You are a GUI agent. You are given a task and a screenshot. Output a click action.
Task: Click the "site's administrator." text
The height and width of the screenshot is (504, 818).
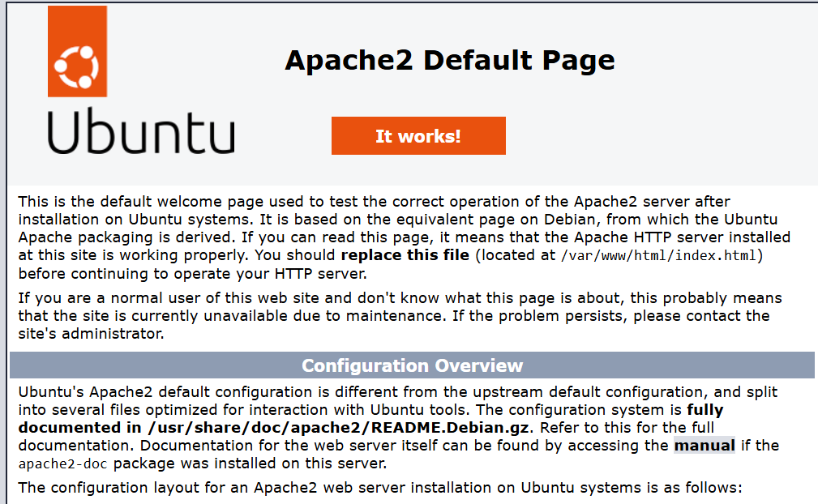(x=92, y=333)
